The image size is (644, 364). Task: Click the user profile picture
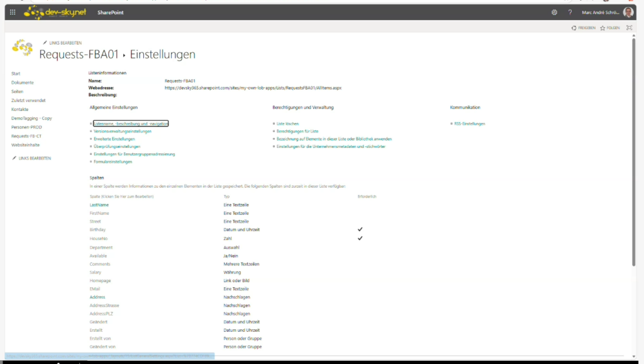(628, 13)
